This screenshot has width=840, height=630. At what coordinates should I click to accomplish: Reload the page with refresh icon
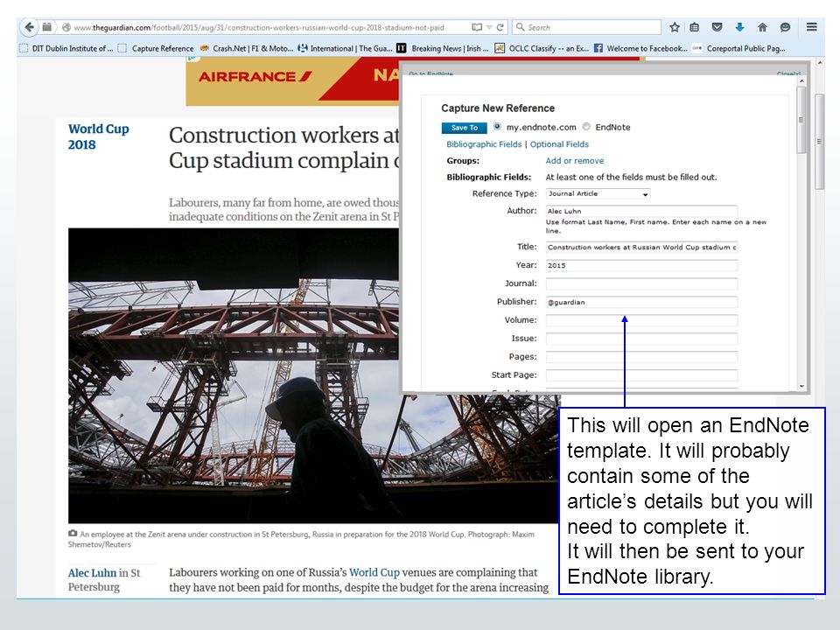tap(500, 27)
